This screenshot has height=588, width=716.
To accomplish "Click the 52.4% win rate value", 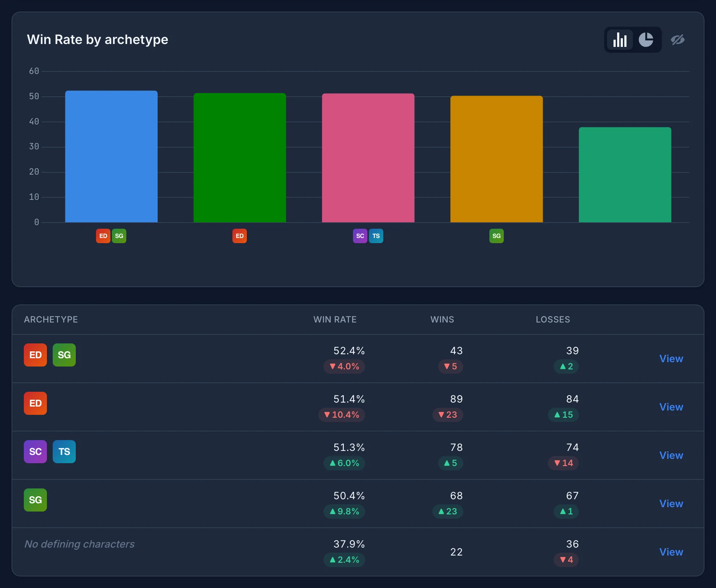I will 349,351.
